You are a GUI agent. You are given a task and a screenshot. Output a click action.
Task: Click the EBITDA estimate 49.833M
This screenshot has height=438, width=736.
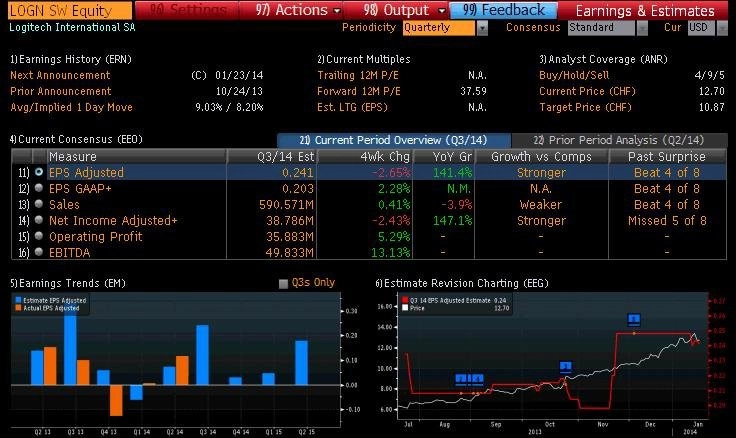pos(289,253)
